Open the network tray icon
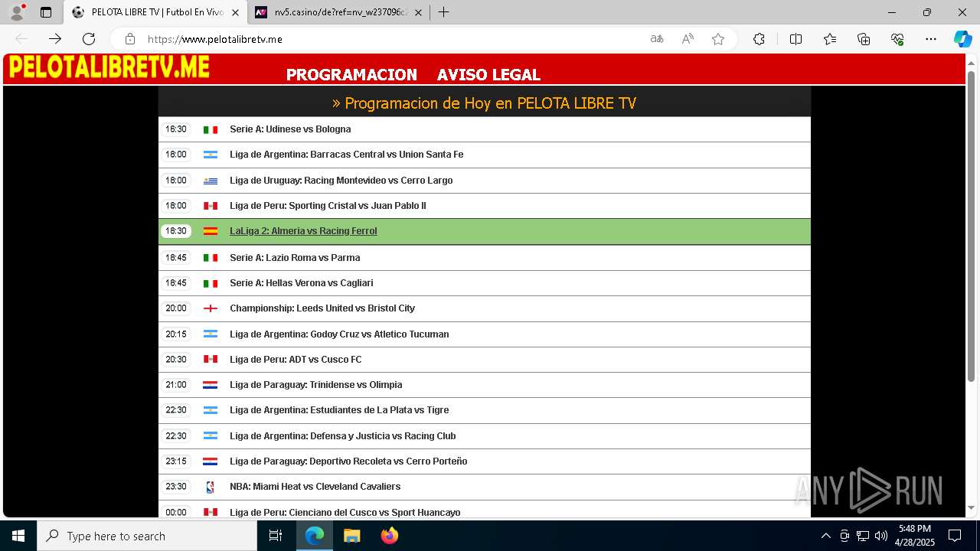This screenshot has width=980, height=551. [863, 536]
